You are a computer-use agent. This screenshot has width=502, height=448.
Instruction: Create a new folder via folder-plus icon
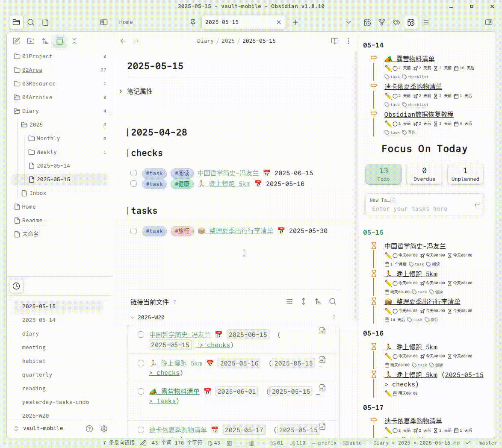(31, 41)
